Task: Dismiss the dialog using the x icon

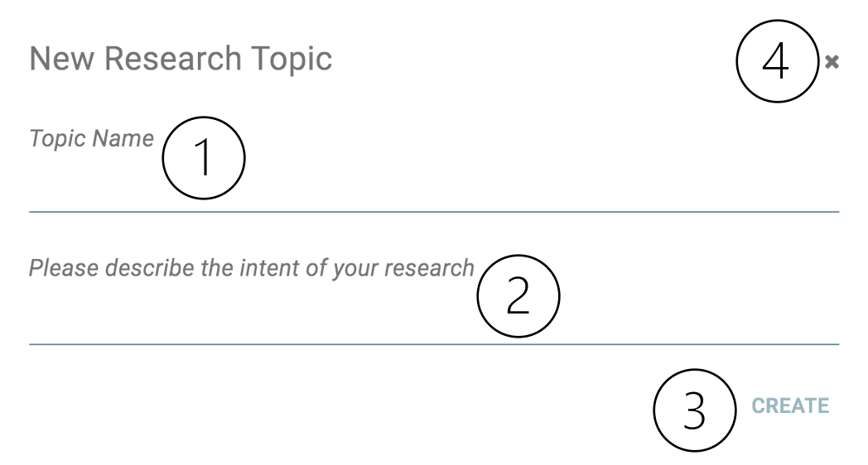Action: [832, 62]
